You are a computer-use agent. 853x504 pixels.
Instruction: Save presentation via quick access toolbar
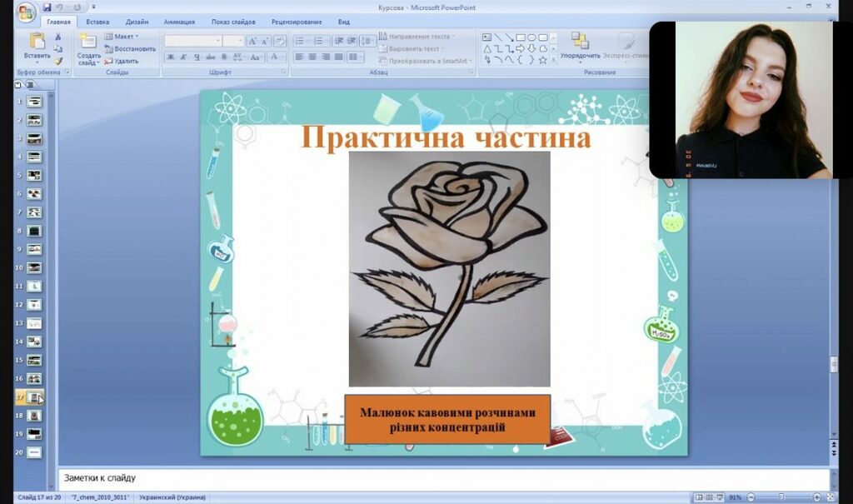47,7
